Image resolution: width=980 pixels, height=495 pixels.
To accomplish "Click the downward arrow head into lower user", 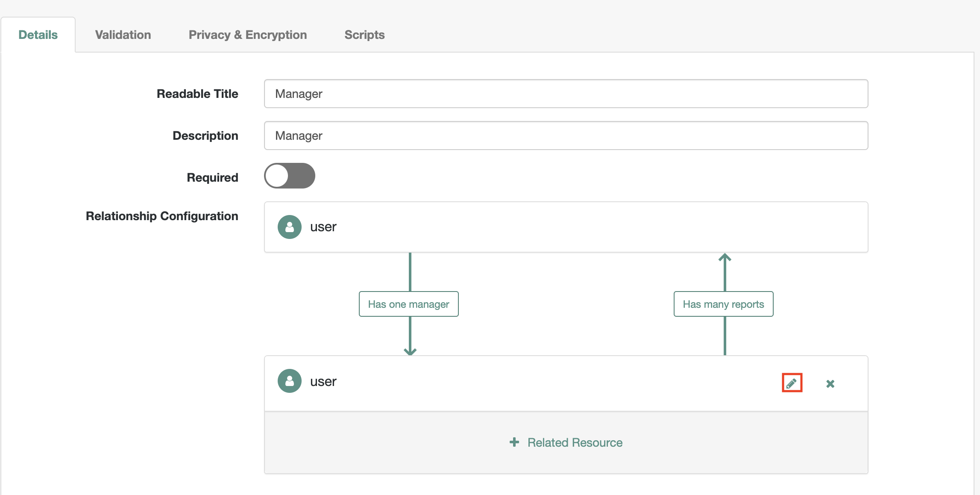I will [410, 351].
